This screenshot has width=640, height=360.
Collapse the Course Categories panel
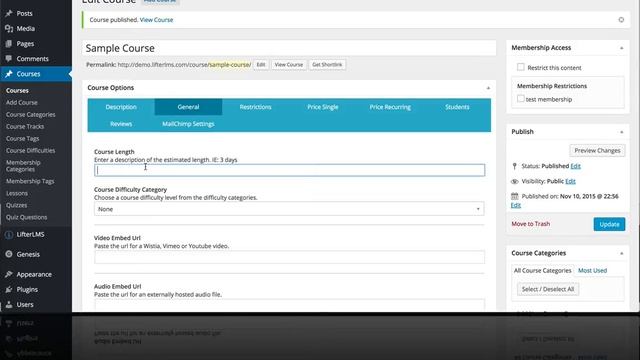(622, 253)
